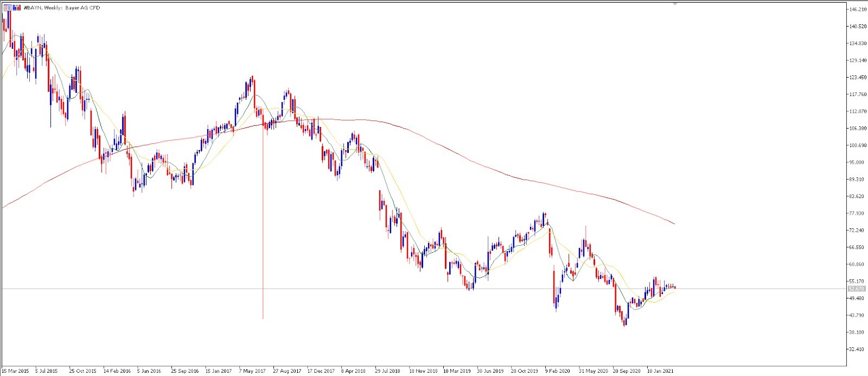Click the 77.930 price scale label
Screen dimensions: 868x376
858,213
